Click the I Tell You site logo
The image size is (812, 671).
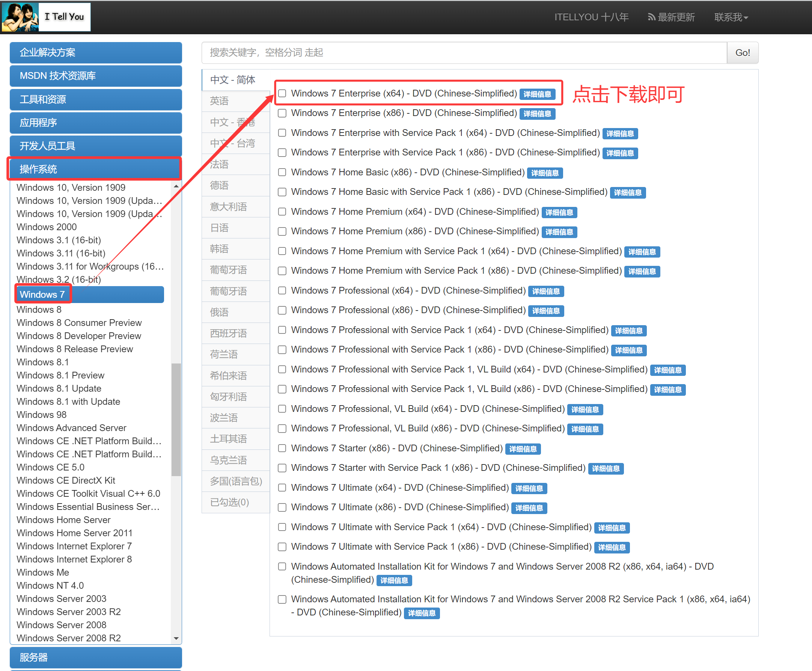click(46, 17)
